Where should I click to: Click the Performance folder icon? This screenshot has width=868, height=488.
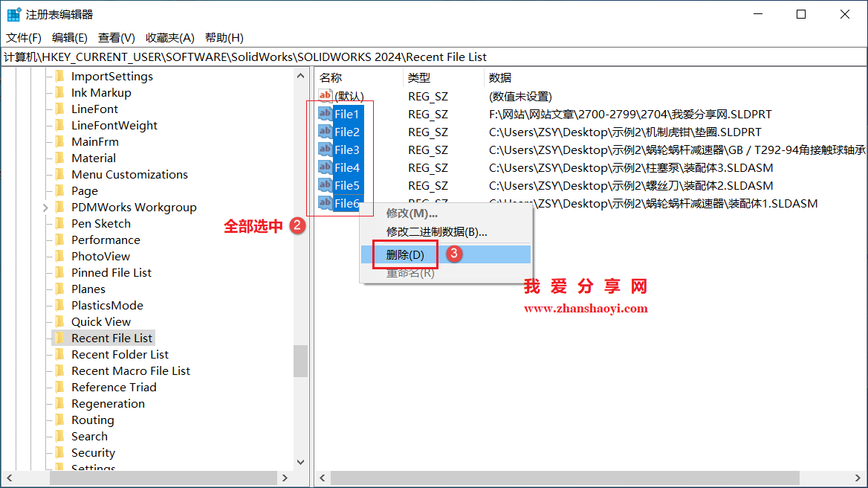point(60,240)
